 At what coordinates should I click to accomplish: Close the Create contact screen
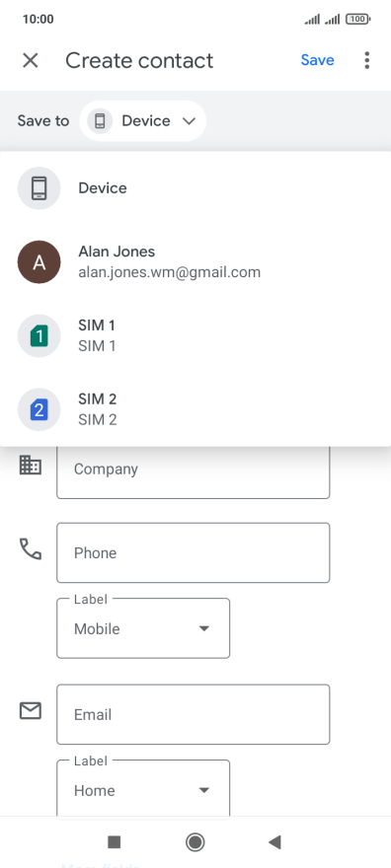tap(30, 60)
